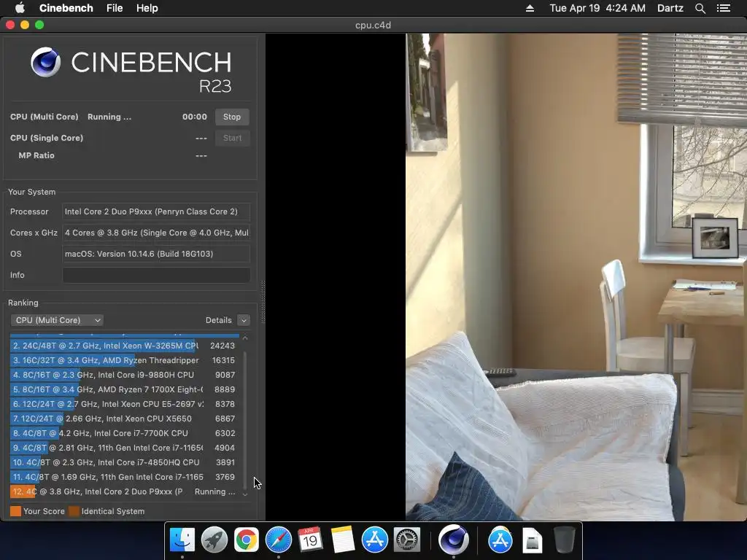This screenshot has width=747, height=560.
Task: Open the date and time in menu bar
Action: pos(597,8)
